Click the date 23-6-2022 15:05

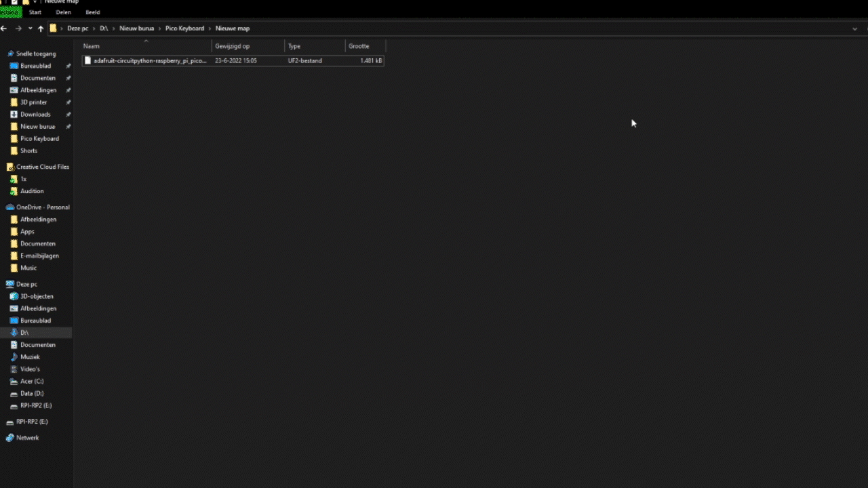[236, 60]
